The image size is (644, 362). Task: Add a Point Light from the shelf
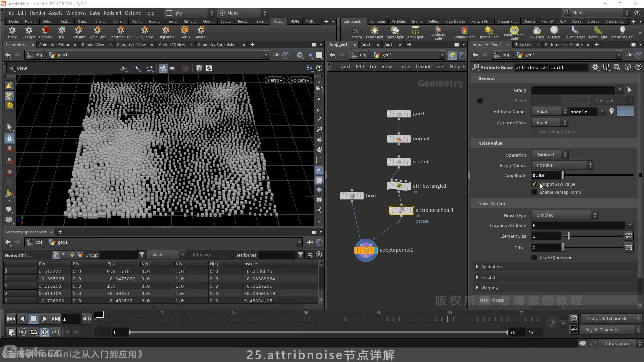(374, 33)
